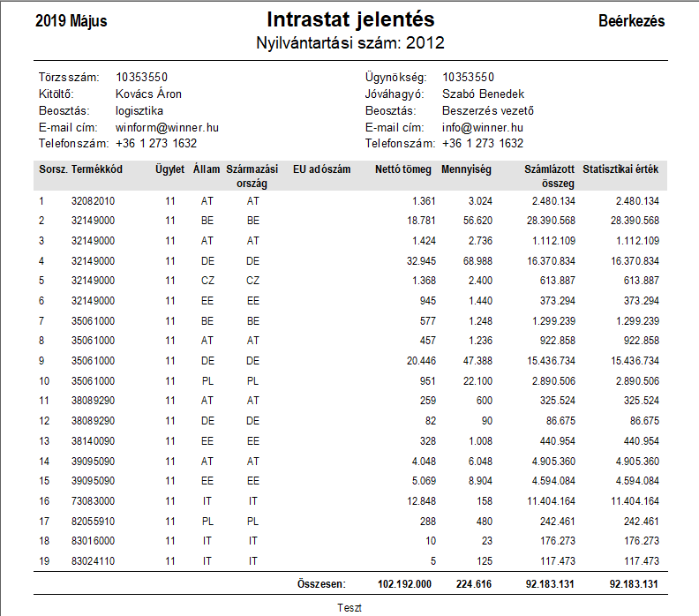Click the Nettó tömeg column header
The image size is (699, 616).
pos(403,169)
